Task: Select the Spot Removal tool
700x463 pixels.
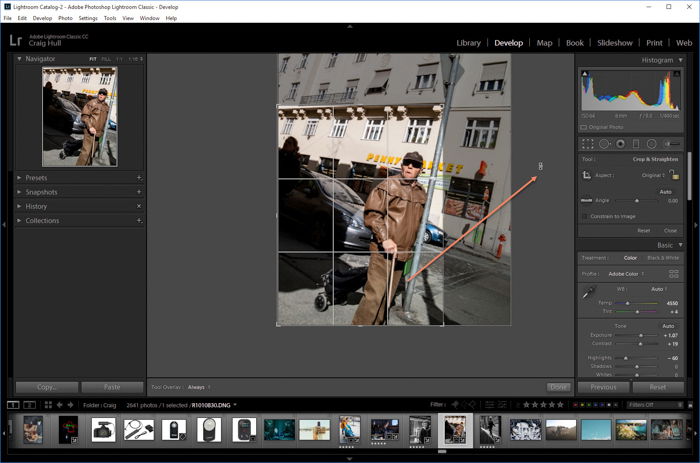Action: pos(604,144)
